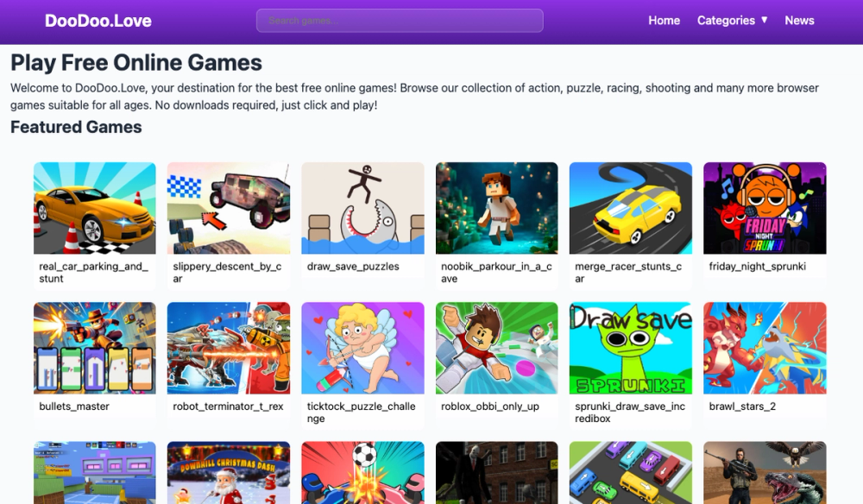Click the DooDoo.Love site logo
This screenshot has height=504, width=863.
click(x=98, y=21)
